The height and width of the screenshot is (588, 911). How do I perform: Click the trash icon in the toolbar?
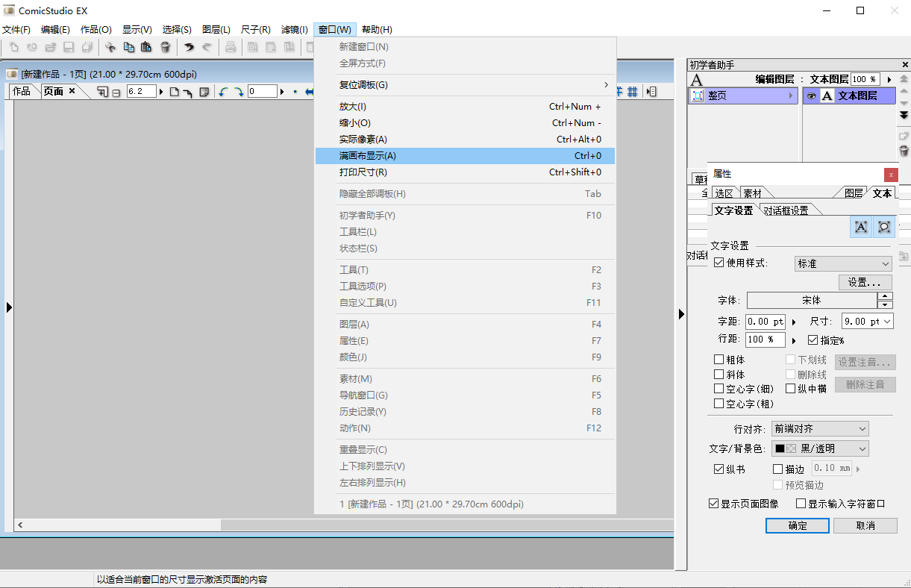pyautogui.click(x=165, y=46)
